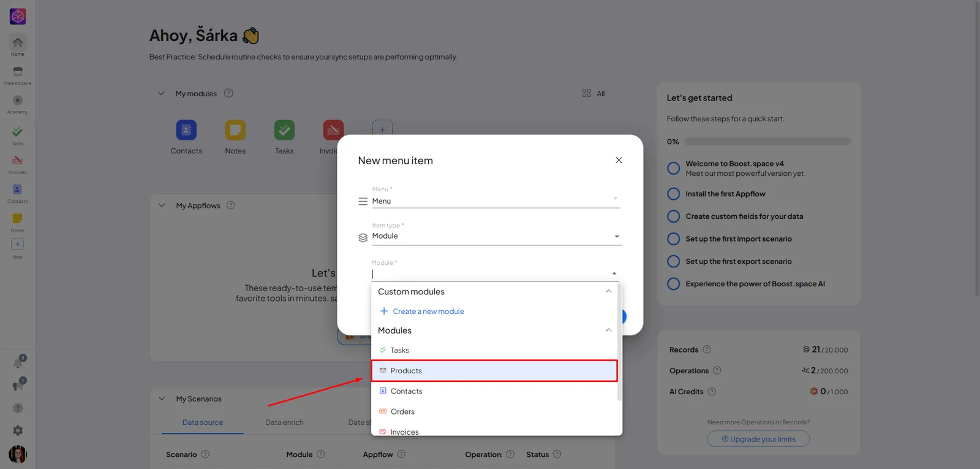Click the help icon beside the Appflow column

pyautogui.click(x=401, y=454)
